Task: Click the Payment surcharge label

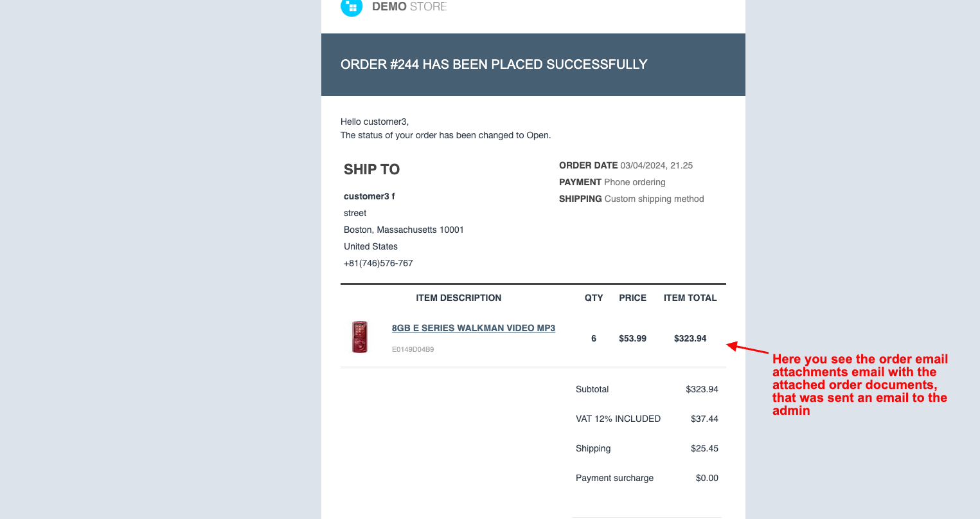Action: pyautogui.click(x=614, y=478)
